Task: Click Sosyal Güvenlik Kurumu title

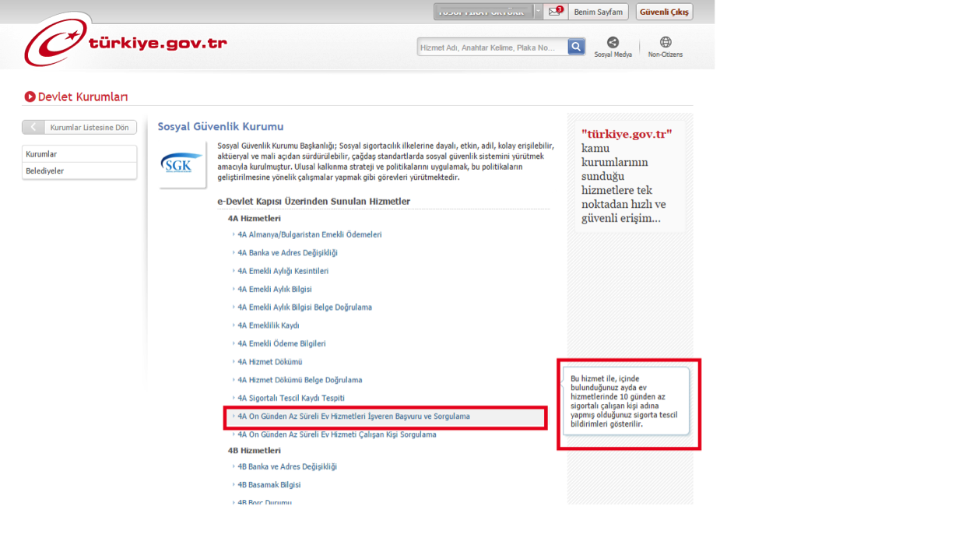Action: click(220, 126)
